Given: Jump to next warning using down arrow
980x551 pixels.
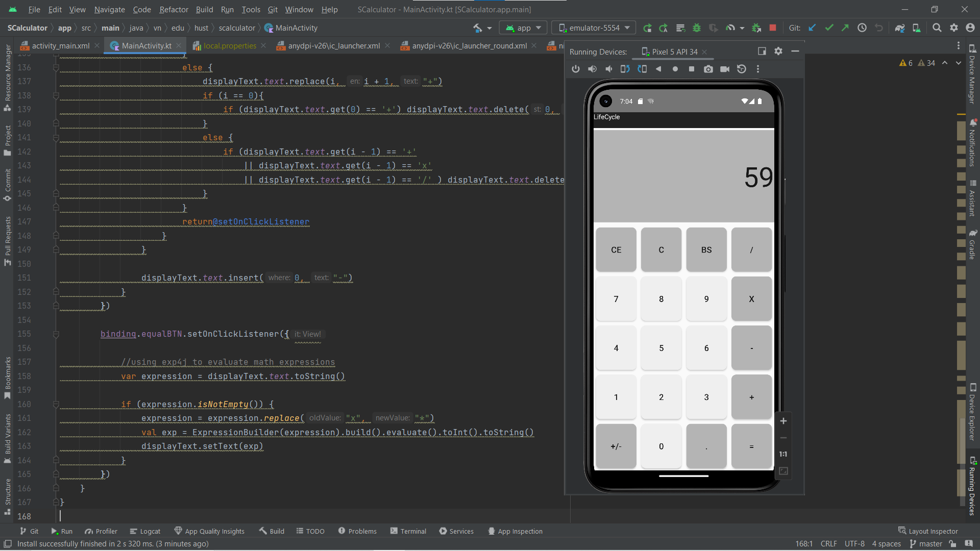Looking at the screenshot, I should 959,63.
